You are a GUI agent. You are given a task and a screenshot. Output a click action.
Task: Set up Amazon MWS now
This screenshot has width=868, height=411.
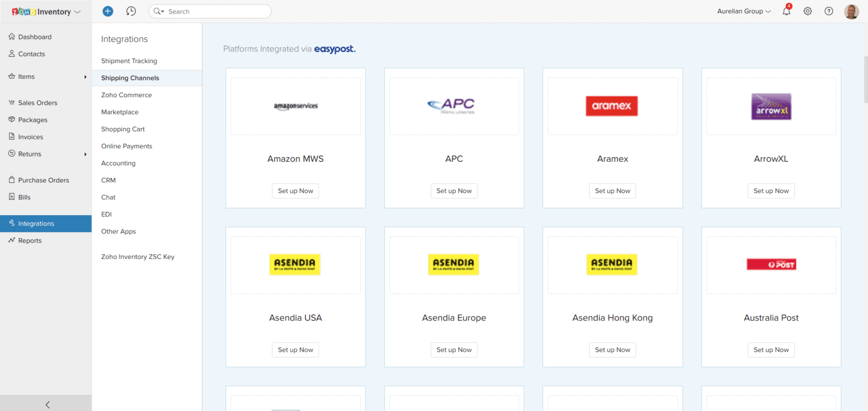pyautogui.click(x=296, y=191)
